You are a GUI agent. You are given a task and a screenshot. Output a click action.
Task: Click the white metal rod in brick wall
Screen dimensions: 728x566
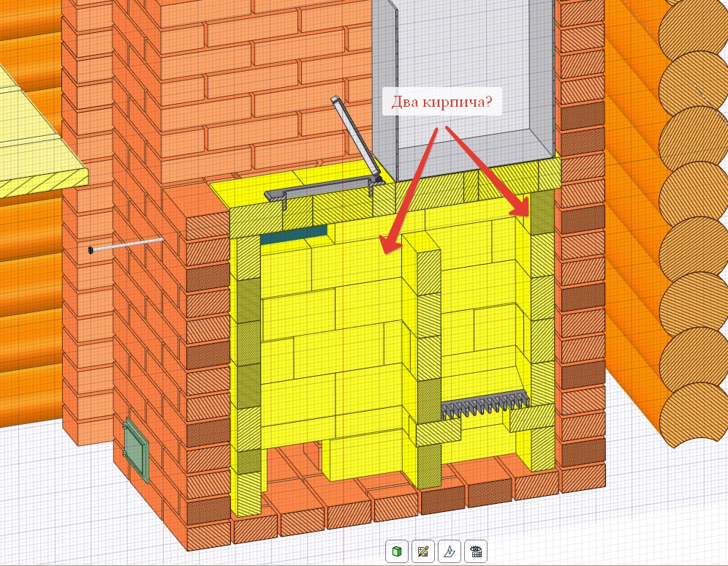(x=128, y=245)
